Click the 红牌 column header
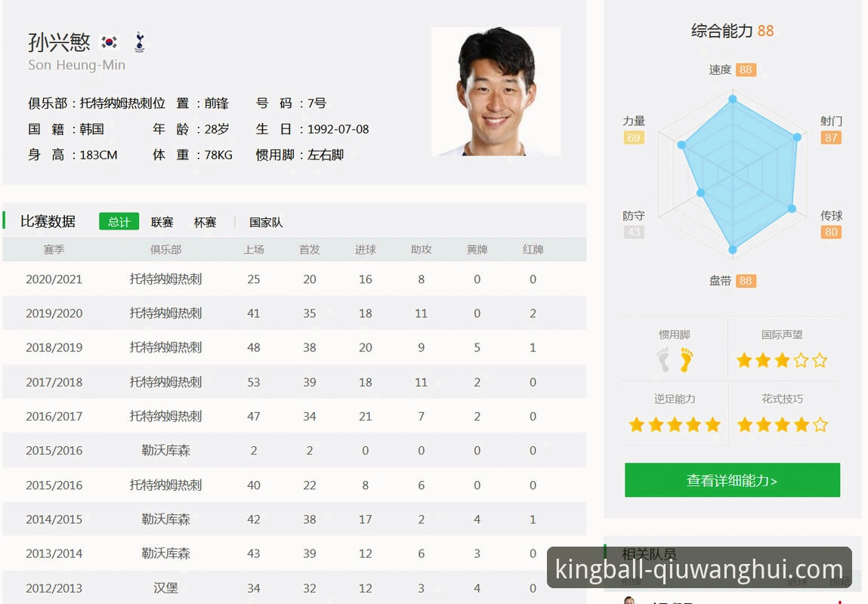The width and height of the screenshot is (868, 604). point(533,249)
